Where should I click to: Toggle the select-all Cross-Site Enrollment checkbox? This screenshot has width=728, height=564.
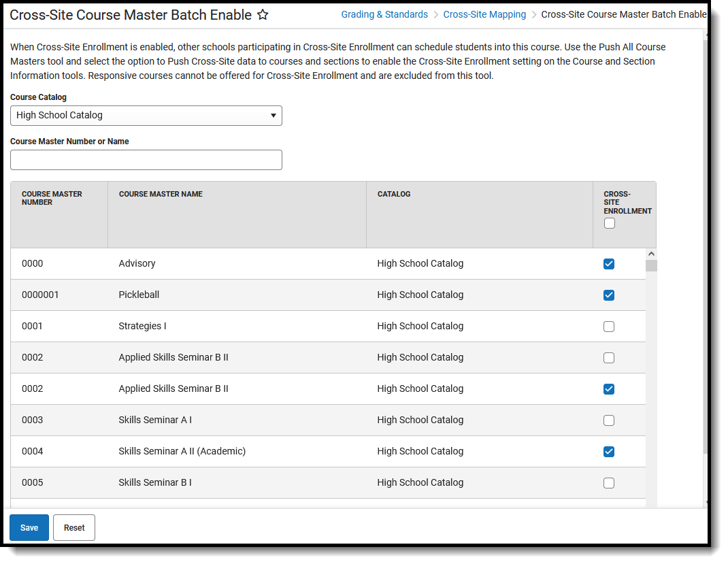[x=610, y=223]
